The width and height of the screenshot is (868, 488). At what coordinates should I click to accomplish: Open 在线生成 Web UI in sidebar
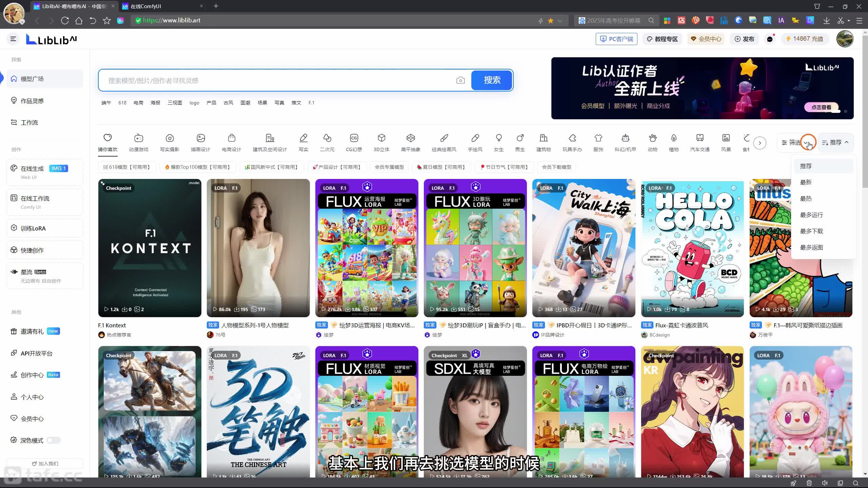(45, 172)
